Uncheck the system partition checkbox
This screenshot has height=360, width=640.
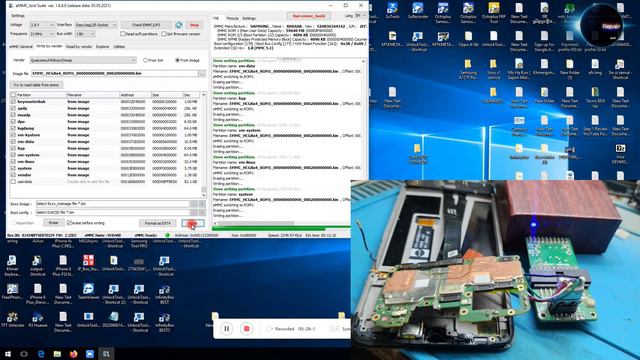coord(13,168)
